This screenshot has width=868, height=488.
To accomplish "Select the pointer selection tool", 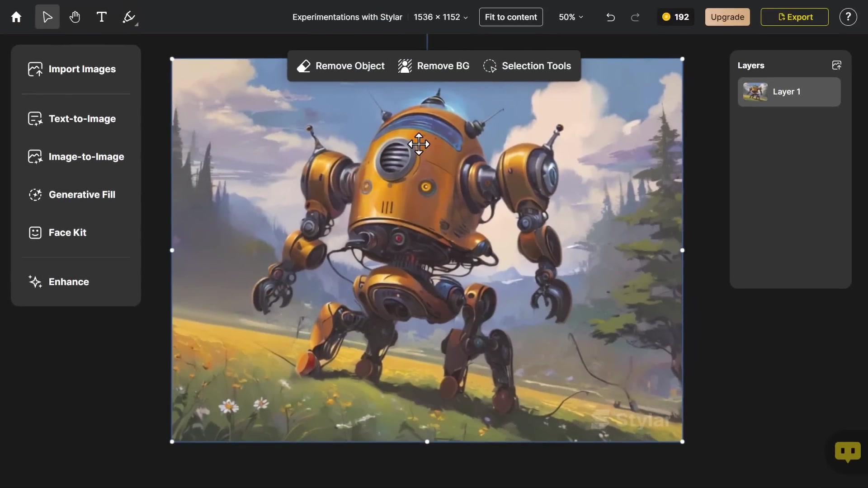I will 47,17.
